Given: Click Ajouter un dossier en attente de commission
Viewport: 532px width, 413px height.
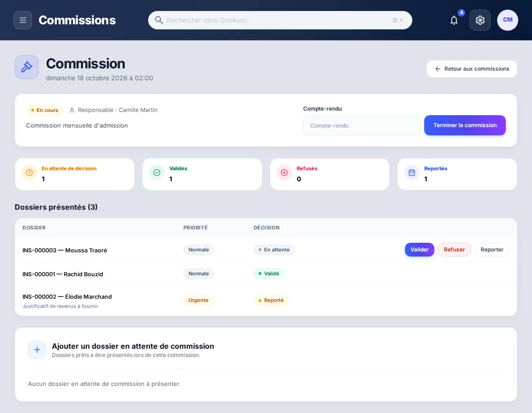Looking at the screenshot, I should point(133,346).
